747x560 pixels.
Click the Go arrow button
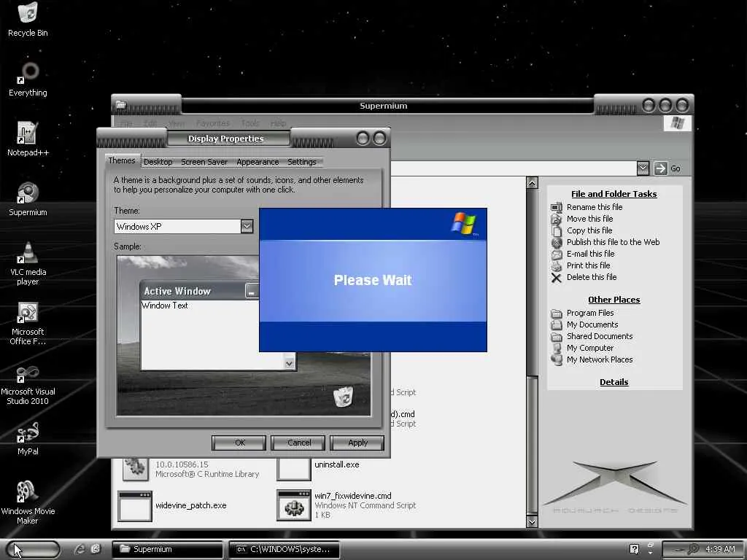(660, 168)
